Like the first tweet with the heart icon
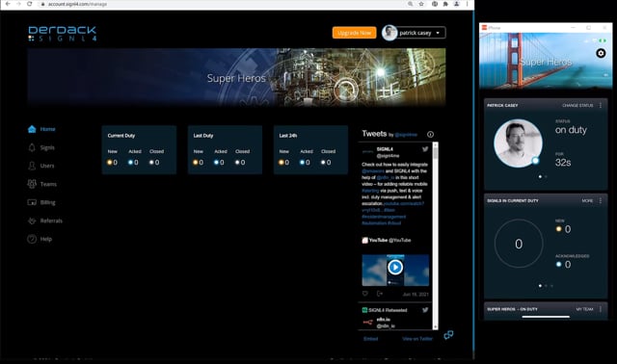 tap(365, 294)
